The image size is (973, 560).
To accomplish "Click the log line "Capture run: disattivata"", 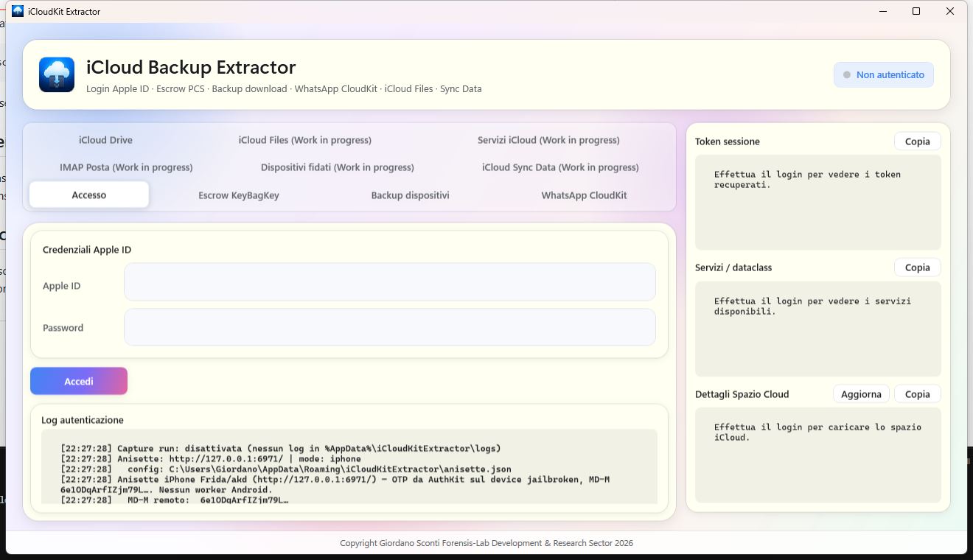I will [x=281, y=449].
